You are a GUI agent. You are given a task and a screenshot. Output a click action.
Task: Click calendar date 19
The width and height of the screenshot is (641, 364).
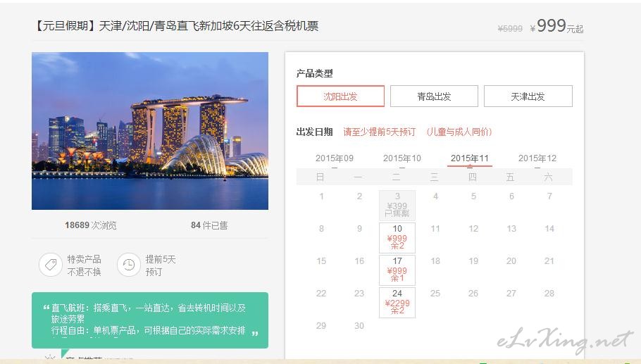point(473,261)
